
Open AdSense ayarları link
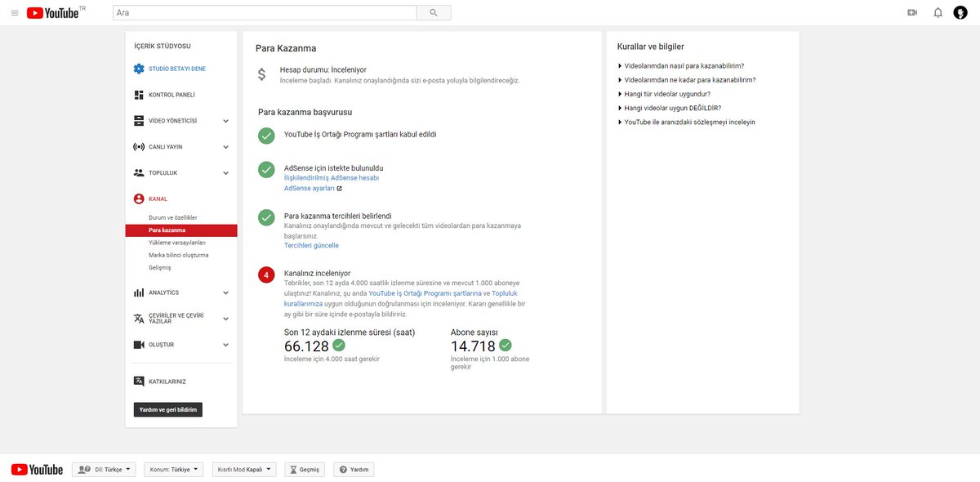(310, 188)
